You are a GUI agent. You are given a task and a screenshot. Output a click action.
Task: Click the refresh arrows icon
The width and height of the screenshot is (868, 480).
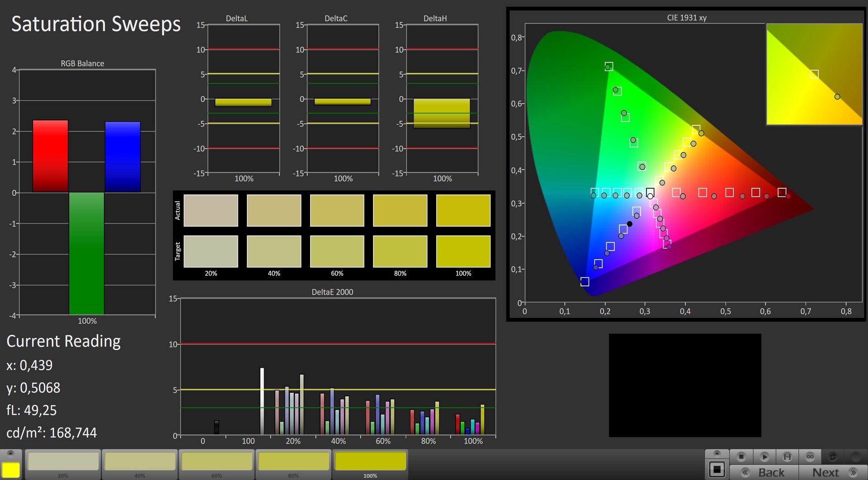pyautogui.click(x=833, y=457)
